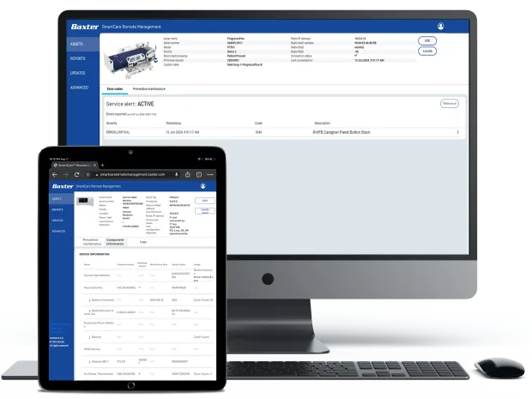
Task: Tap the monitor device thumbnail on the tablet
Action: [x=85, y=202]
